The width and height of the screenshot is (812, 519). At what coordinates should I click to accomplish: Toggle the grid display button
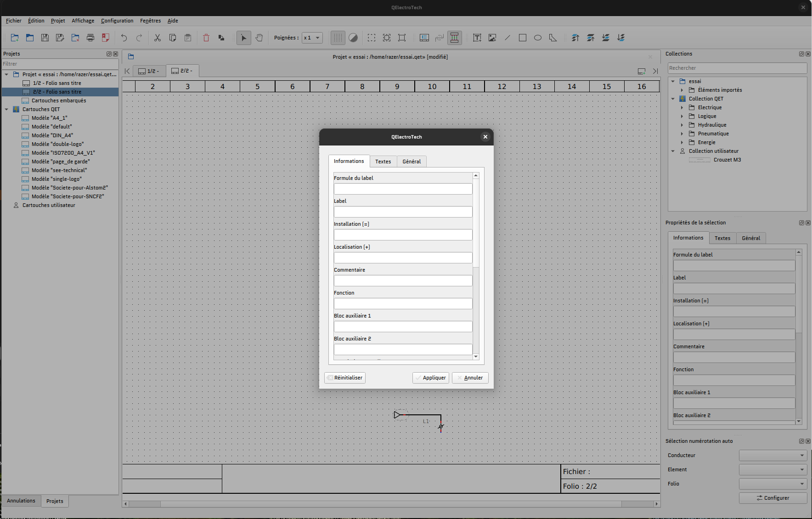(338, 38)
